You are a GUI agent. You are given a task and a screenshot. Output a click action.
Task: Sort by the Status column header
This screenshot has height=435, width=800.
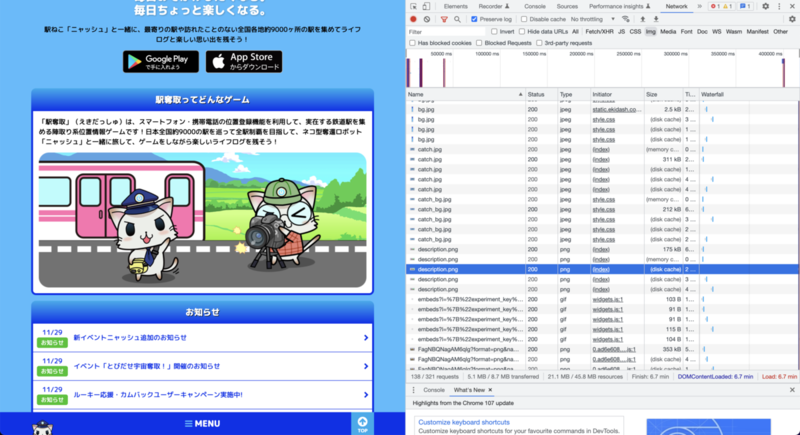[x=541, y=94]
